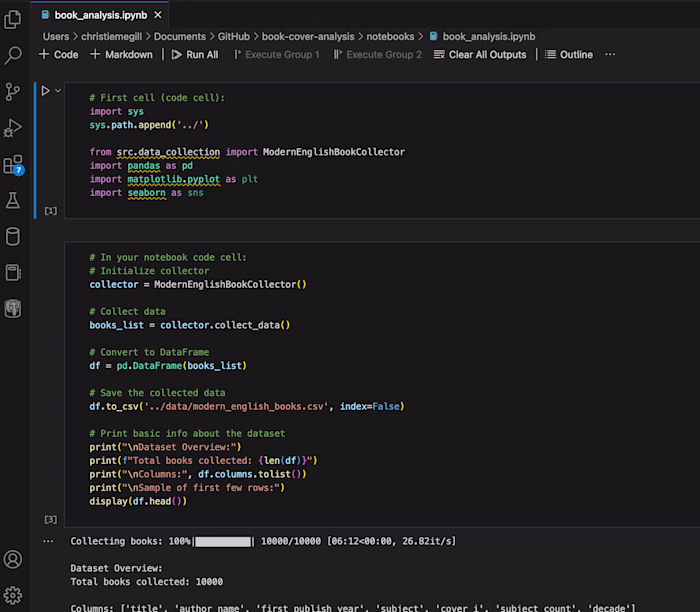Toggle the notebook Outline
This screenshot has height=612, width=700.
point(569,54)
